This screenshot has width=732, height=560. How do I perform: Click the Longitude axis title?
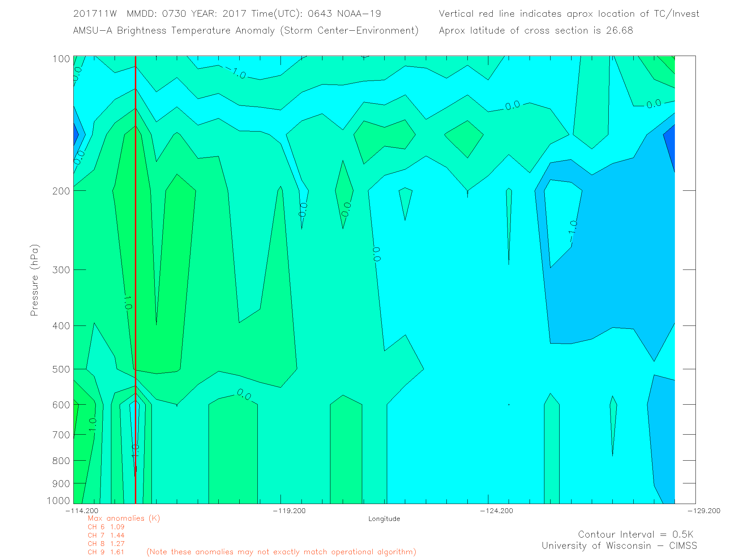[x=384, y=519]
